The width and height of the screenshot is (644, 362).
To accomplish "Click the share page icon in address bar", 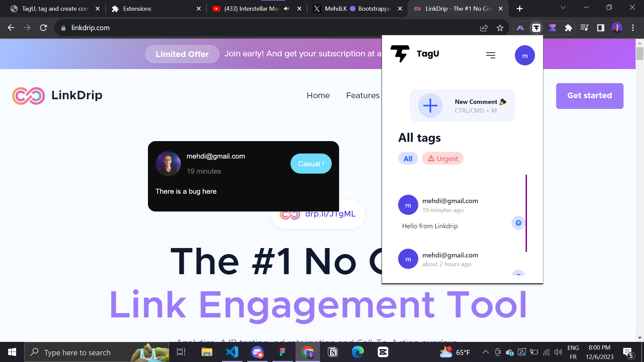I will (484, 28).
